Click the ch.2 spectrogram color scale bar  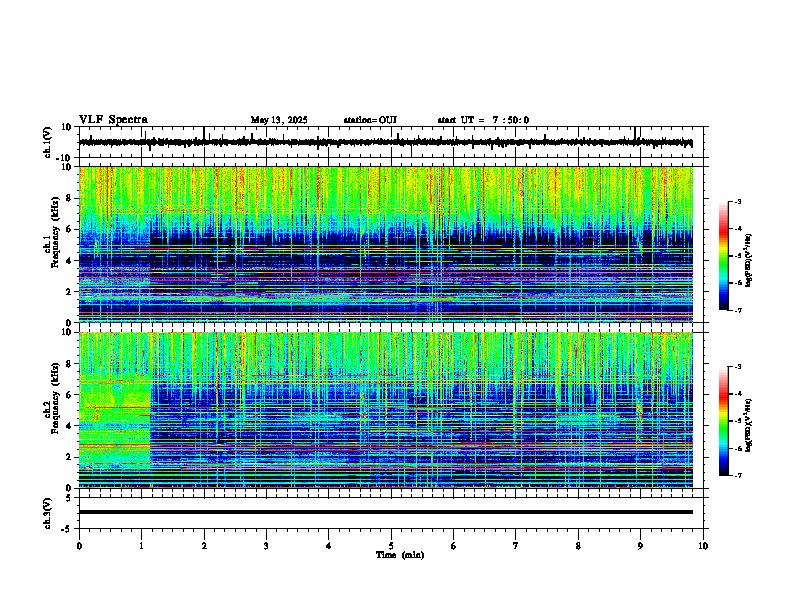point(723,421)
